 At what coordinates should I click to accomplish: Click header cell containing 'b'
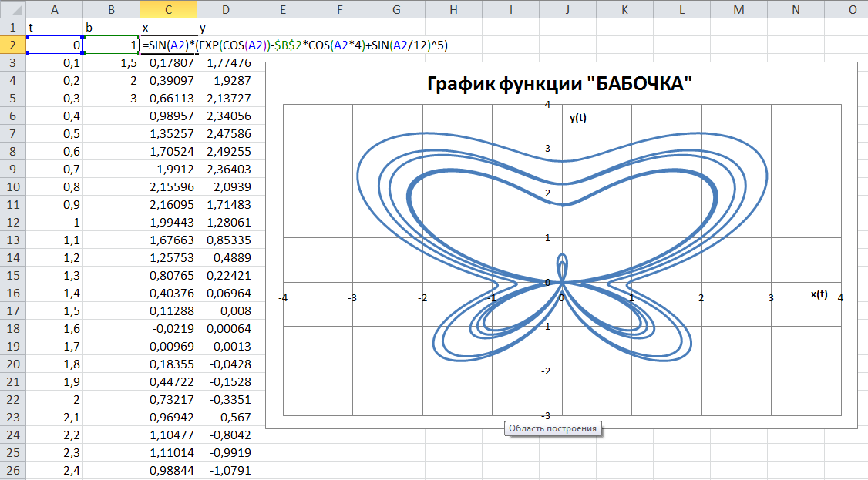[x=111, y=28]
